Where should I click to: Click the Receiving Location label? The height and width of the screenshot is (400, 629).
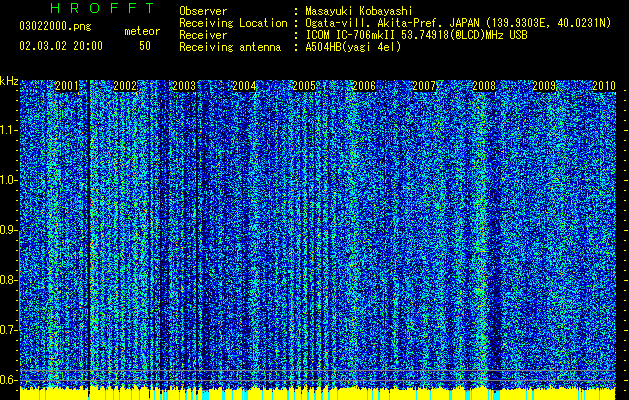point(233,23)
